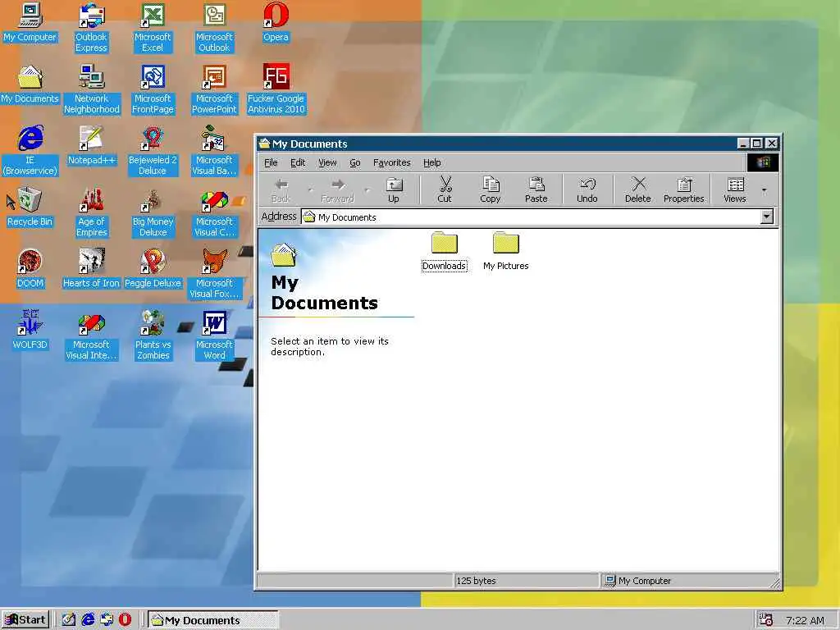The width and height of the screenshot is (840, 630).
Task: Click the Back toolbar button
Action: coord(281,189)
